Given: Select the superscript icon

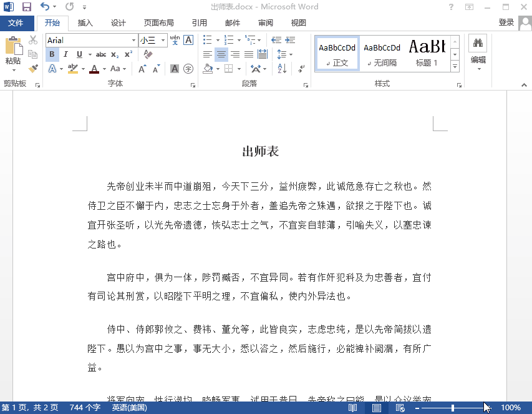Looking at the screenshot, I should pos(127,54).
